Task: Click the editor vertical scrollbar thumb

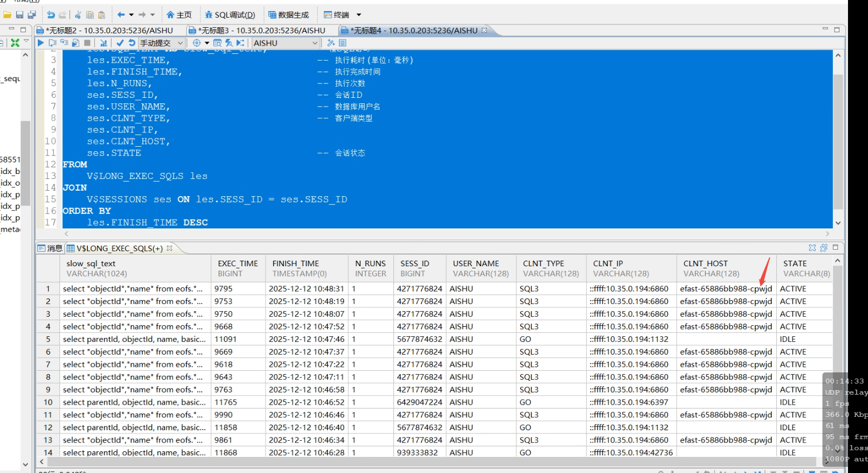Action: click(x=838, y=141)
